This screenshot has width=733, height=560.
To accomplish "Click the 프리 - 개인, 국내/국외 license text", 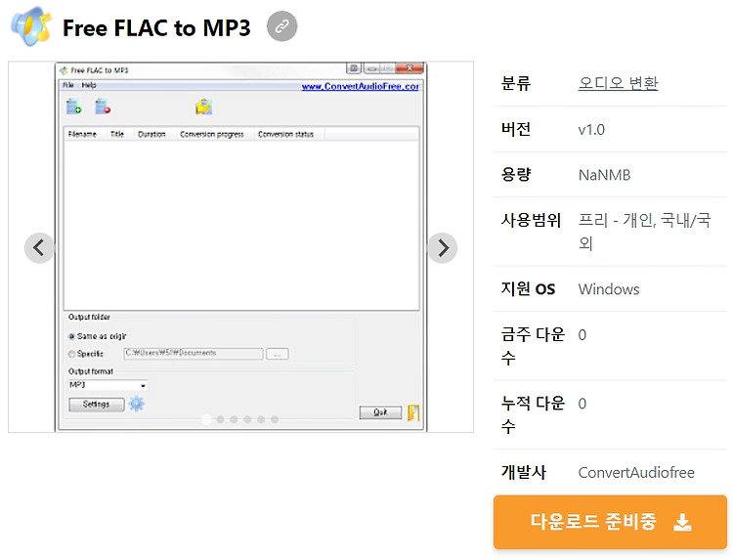I will click(x=645, y=232).
